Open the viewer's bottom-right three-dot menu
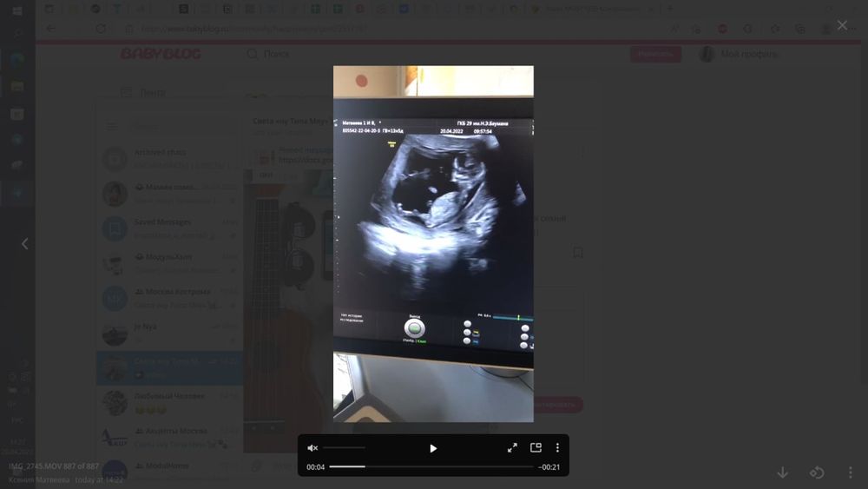This screenshot has width=868, height=489. point(851,472)
